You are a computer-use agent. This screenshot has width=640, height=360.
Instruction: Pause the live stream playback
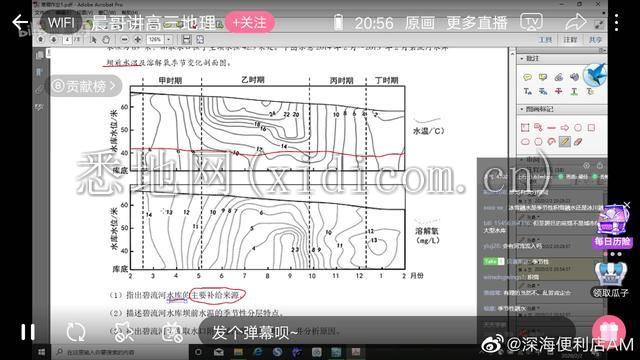click(28, 332)
